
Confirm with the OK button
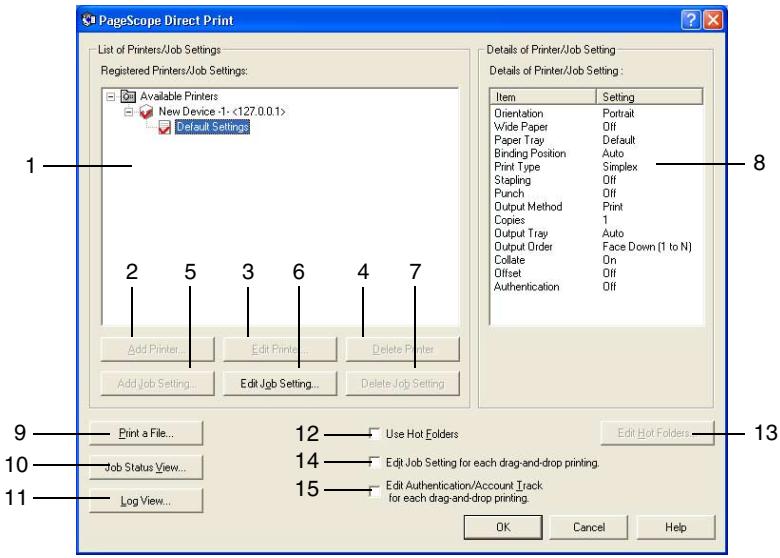[503, 527]
